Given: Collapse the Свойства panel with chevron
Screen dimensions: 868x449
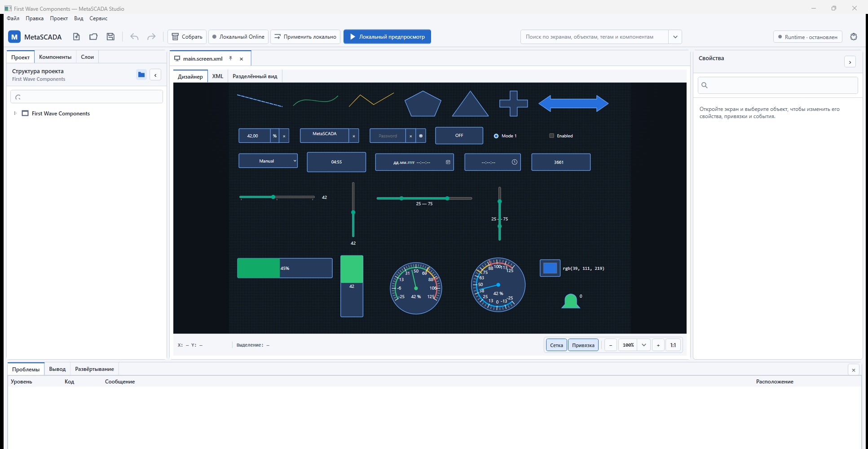Looking at the screenshot, I should [850, 62].
